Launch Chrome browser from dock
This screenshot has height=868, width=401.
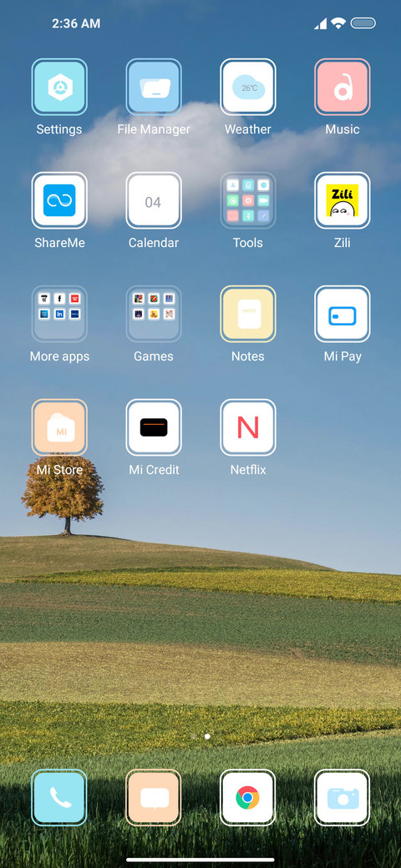click(247, 798)
